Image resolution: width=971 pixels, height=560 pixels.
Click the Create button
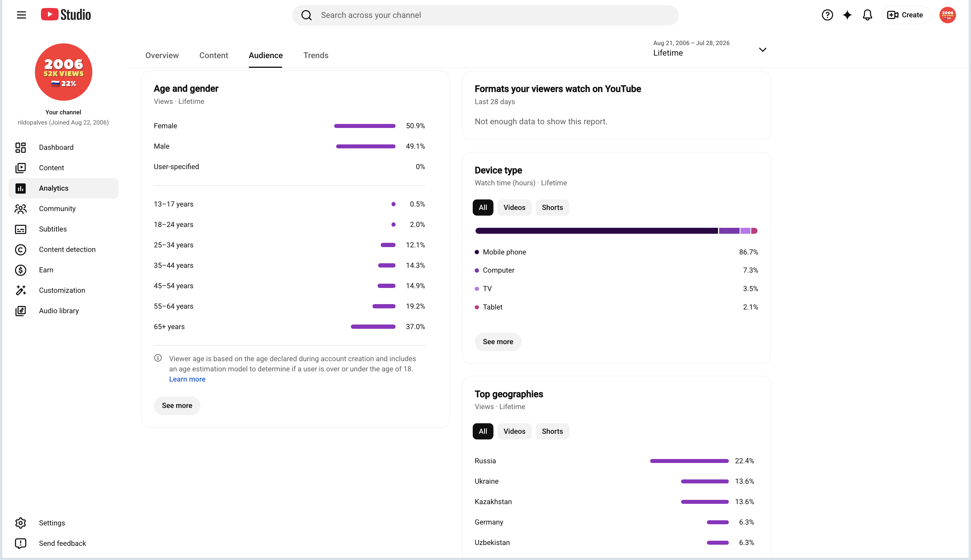pyautogui.click(x=906, y=15)
